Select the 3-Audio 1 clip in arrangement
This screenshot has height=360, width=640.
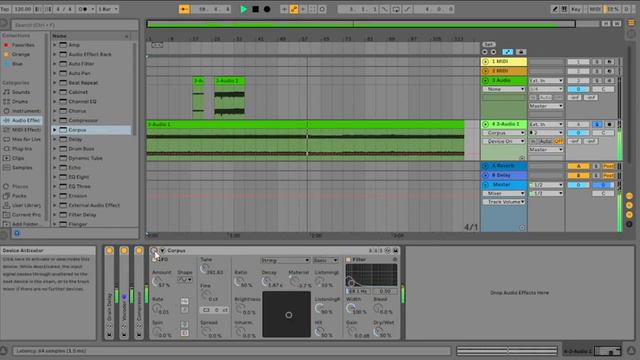coord(305,124)
